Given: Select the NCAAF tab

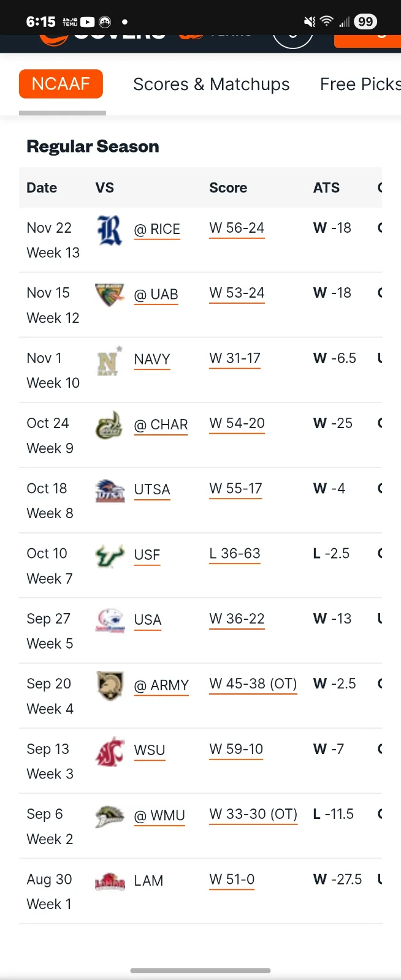Looking at the screenshot, I should point(61,84).
